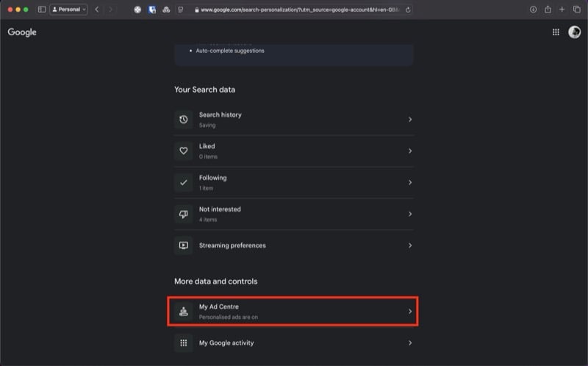The image size is (588, 366).
Task: Open the Google account avatar menu
Action: point(574,32)
